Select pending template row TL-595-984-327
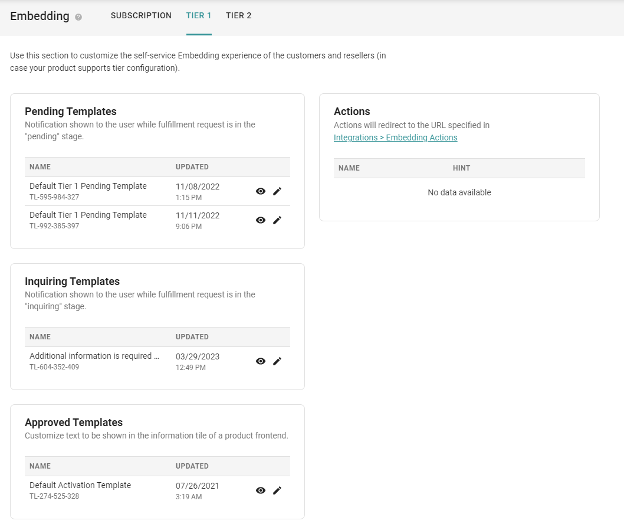624x528 pixels. point(88,191)
